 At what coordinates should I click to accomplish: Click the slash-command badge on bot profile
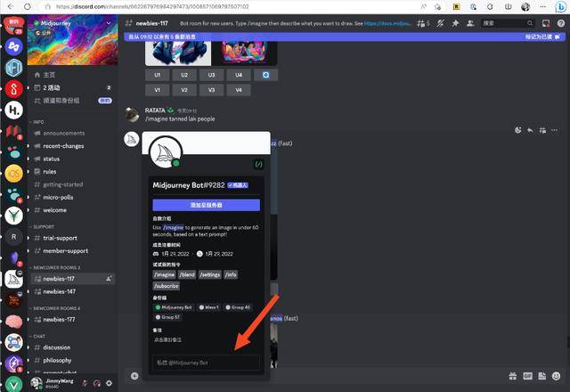click(258, 164)
